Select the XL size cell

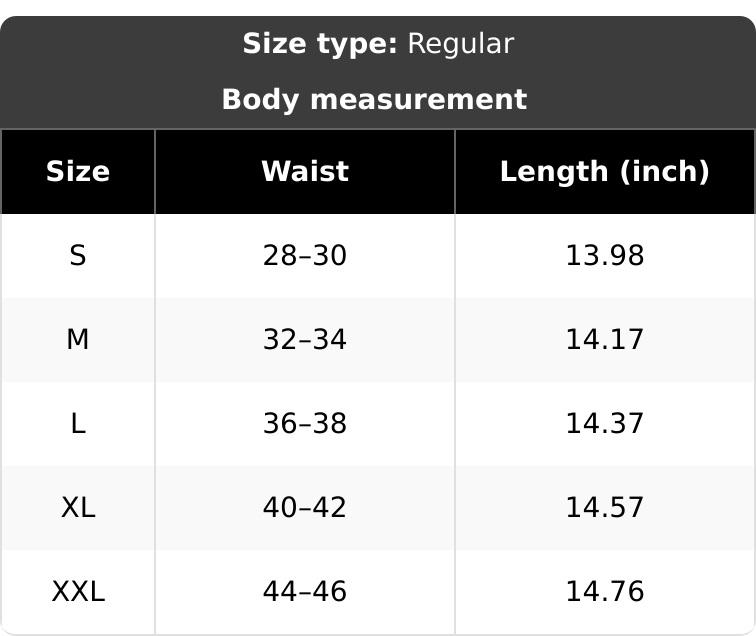click(78, 507)
